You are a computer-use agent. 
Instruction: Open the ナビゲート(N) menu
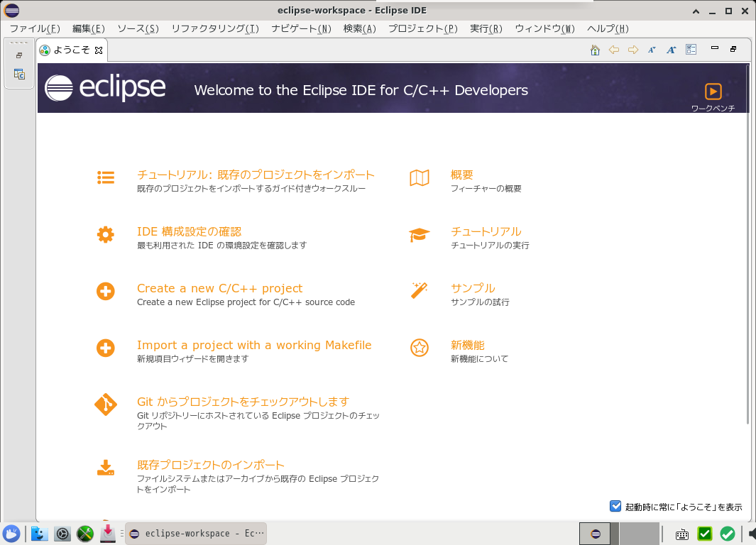(302, 28)
